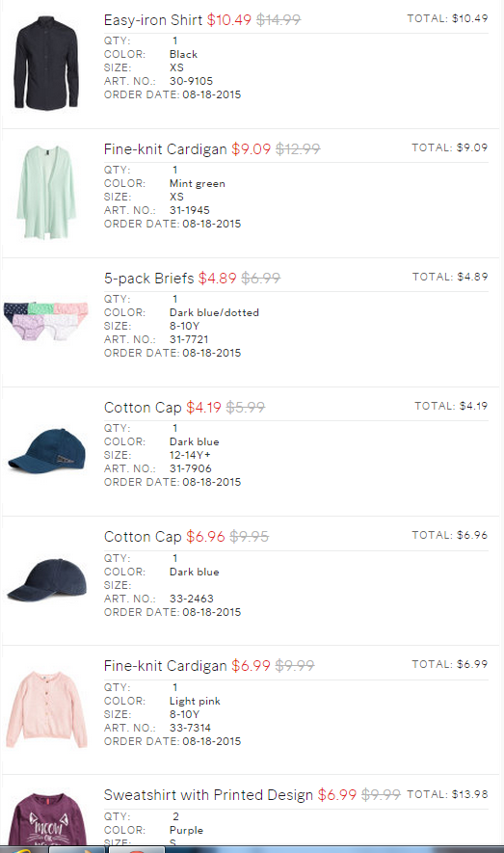The width and height of the screenshot is (504, 853).
Task: Open the black Easy-iron Shirt product image
Action: (x=47, y=63)
